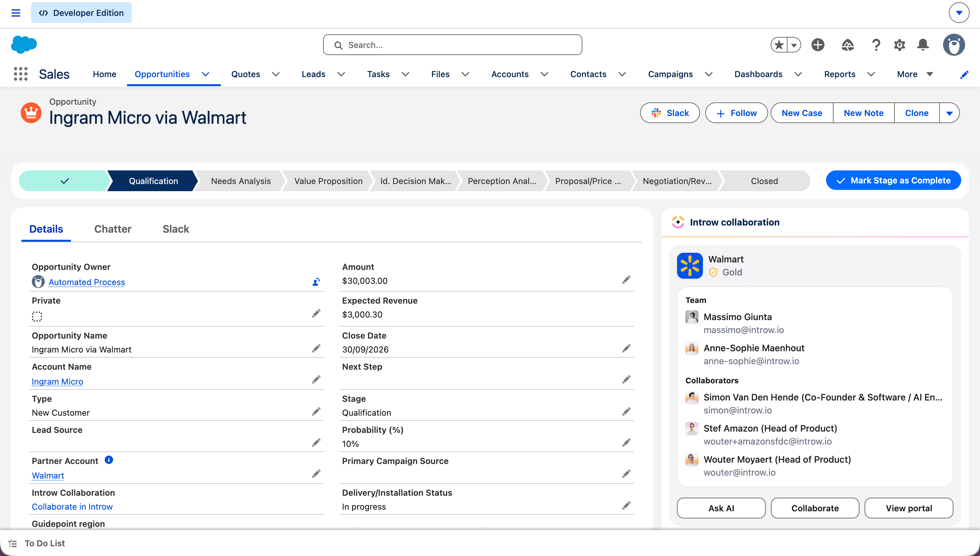Open the More navigation dropdown
This screenshot has width=980, height=556.
[915, 74]
